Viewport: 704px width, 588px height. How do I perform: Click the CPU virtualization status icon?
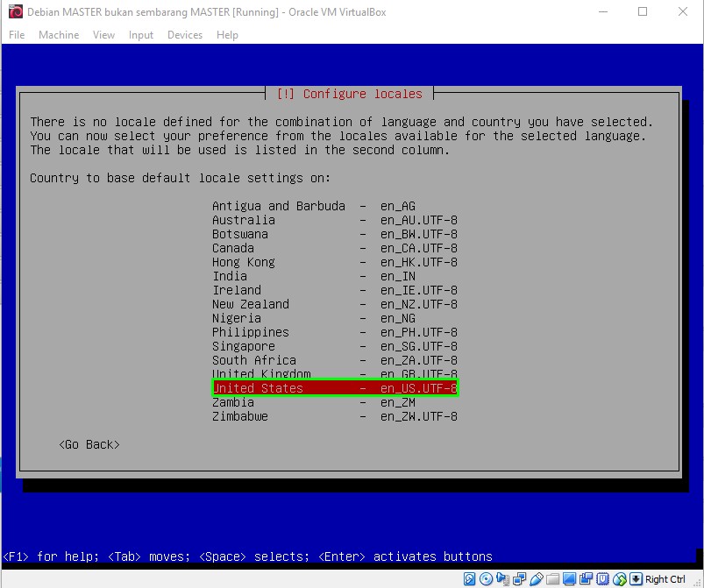[602, 579]
